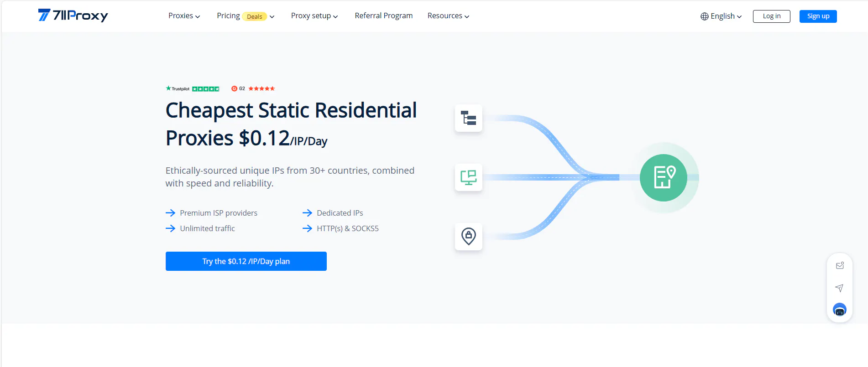Click the Cheapest Static Residential Proxies heading

click(291, 124)
